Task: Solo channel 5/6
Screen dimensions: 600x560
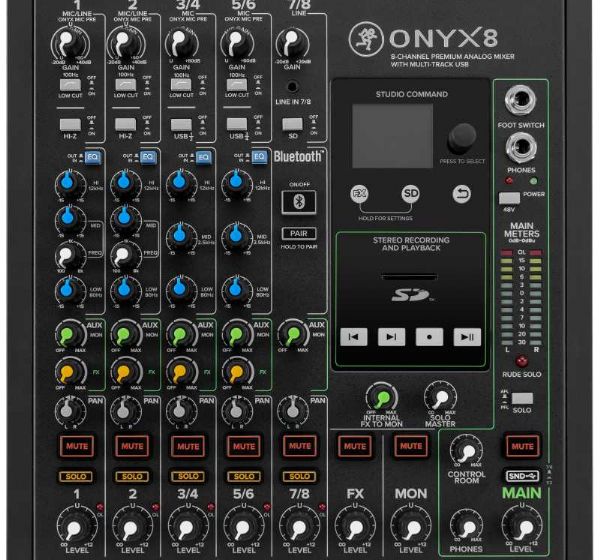Action: coord(244,477)
